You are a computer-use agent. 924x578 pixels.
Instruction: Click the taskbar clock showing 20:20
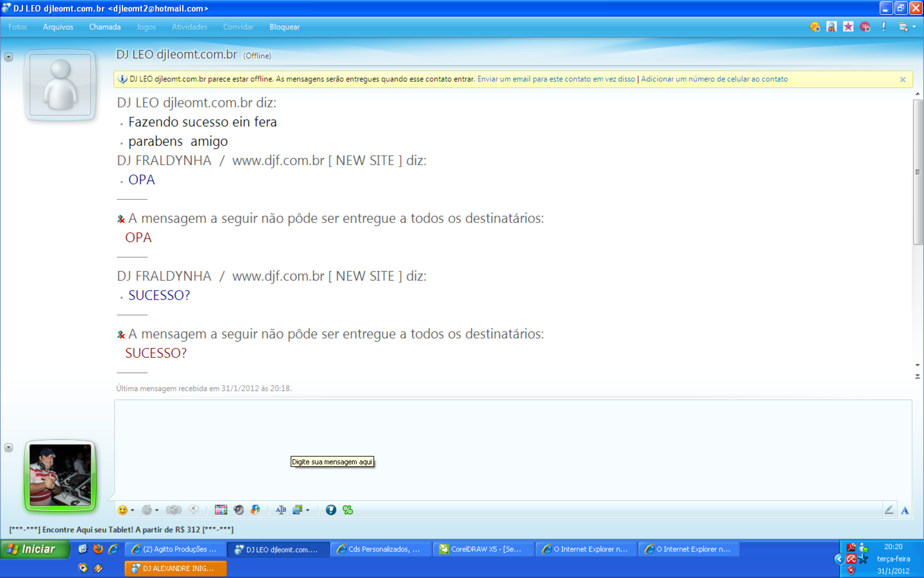[x=893, y=547]
